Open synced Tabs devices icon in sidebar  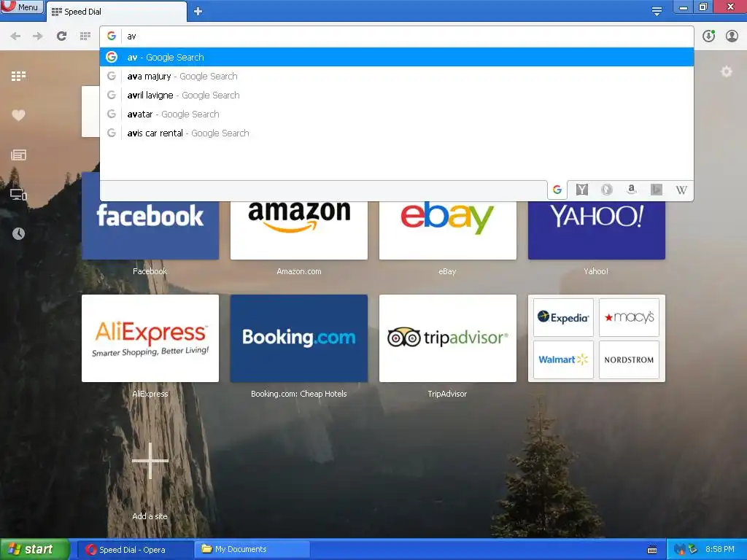click(18, 194)
